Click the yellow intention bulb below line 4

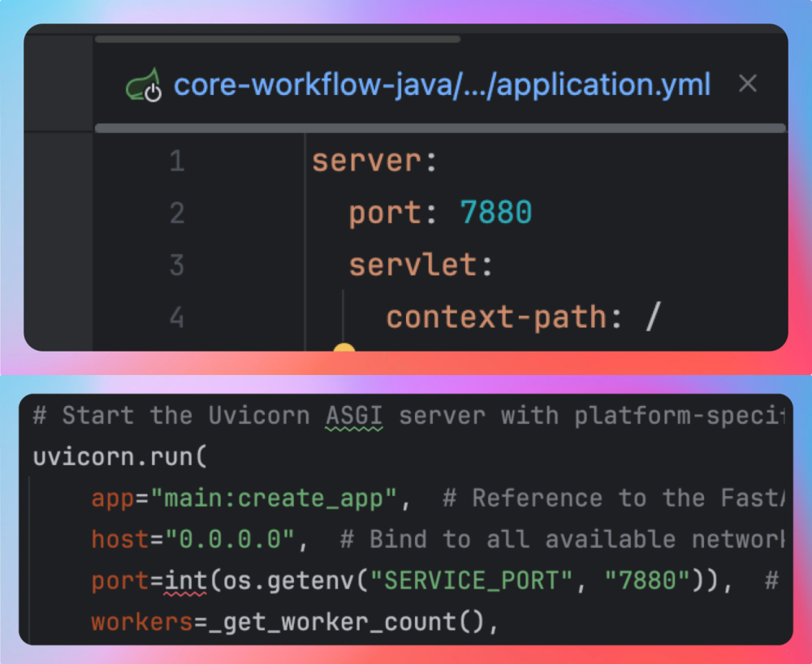point(344,347)
